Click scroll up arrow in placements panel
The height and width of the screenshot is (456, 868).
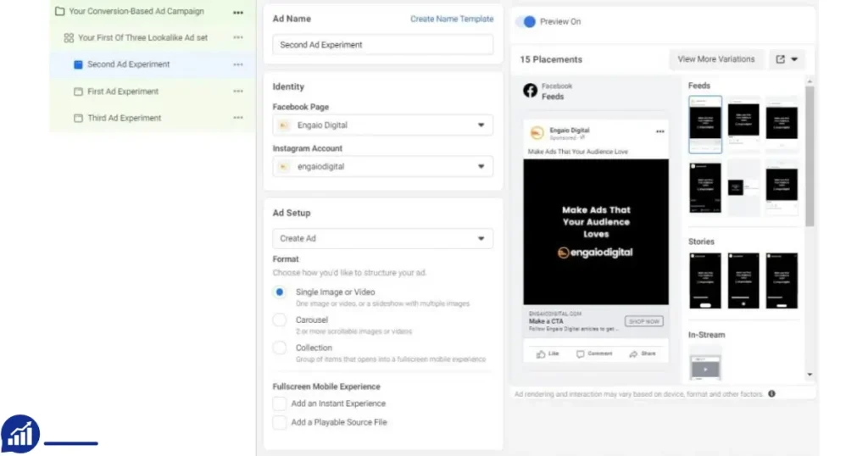pyautogui.click(x=810, y=81)
